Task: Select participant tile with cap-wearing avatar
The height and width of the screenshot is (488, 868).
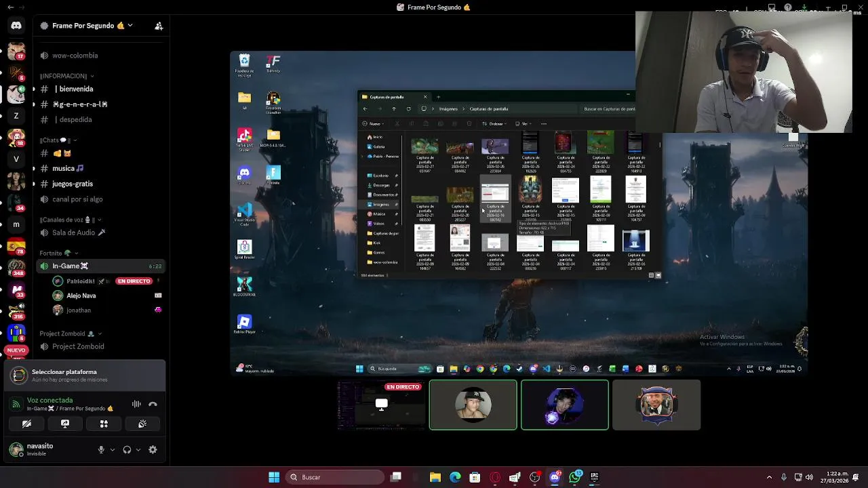Action: [473, 405]
